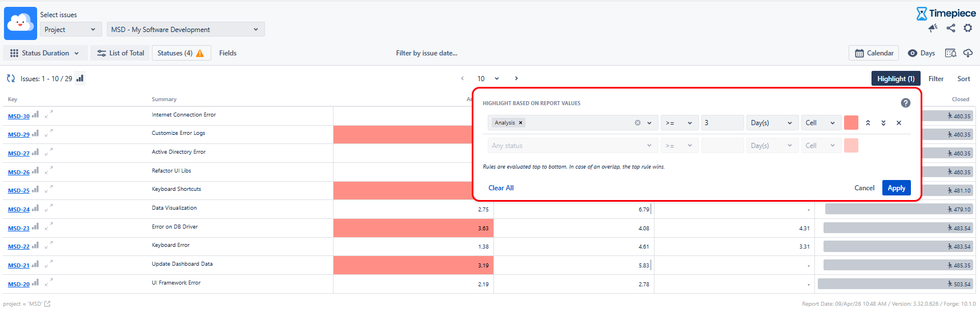Clear the Analysis status selection
This screenshot has width=980, height=312.
point(638,123)
